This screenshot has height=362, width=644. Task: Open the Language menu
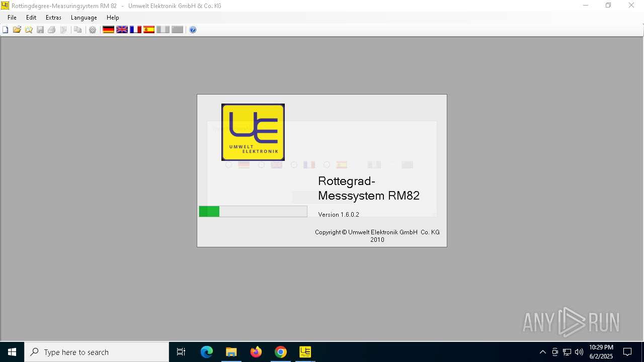[84, 18]
